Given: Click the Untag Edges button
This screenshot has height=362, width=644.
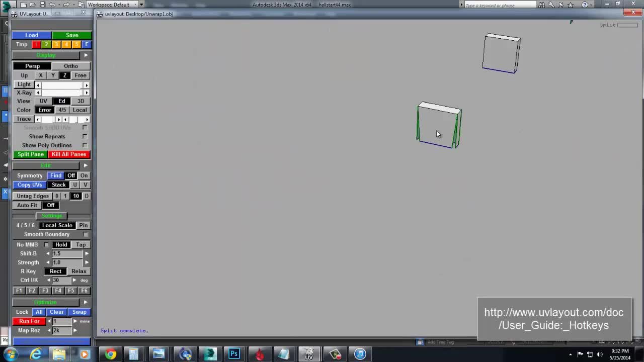Looking at the screenshot, I should click(33, 196).
